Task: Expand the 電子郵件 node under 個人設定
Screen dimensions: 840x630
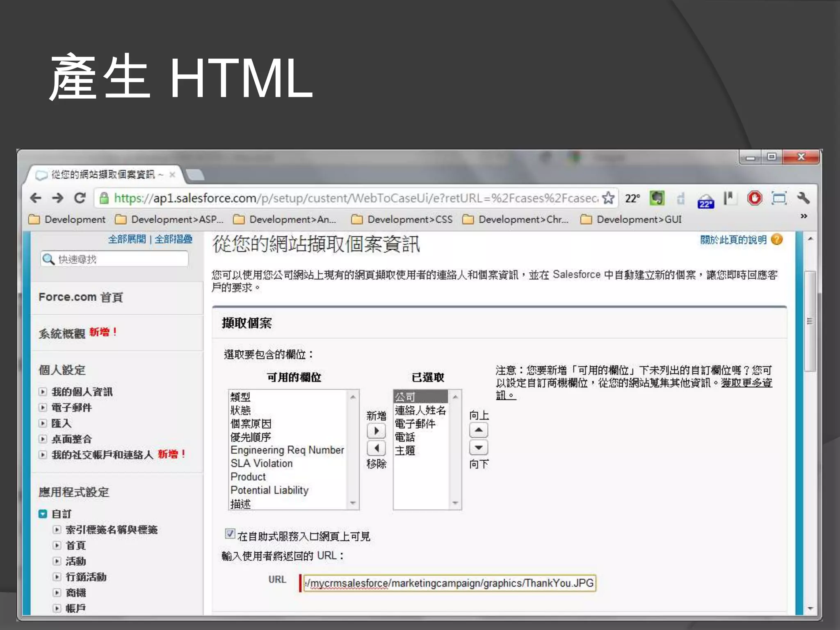Action: pos(43,408)
